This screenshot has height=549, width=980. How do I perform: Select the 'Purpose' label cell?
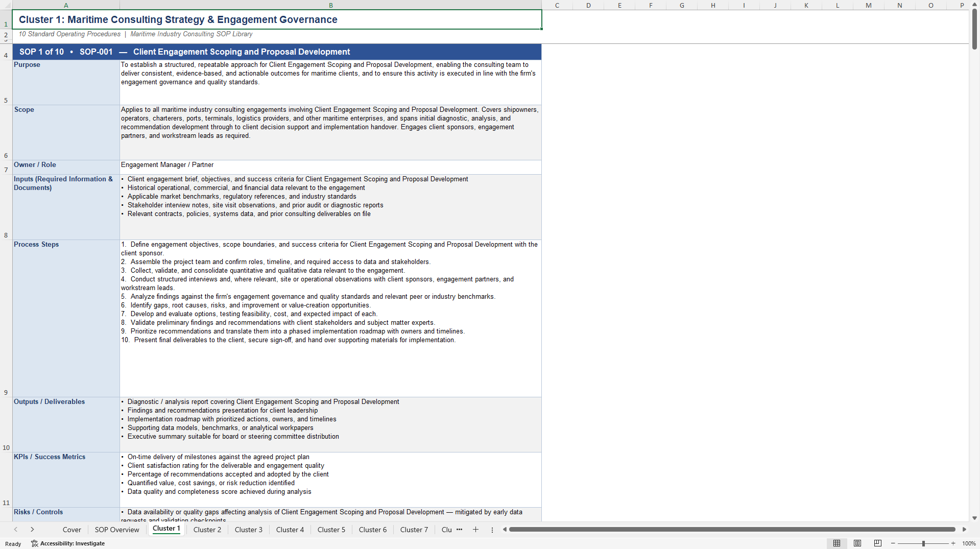[66, 83]
